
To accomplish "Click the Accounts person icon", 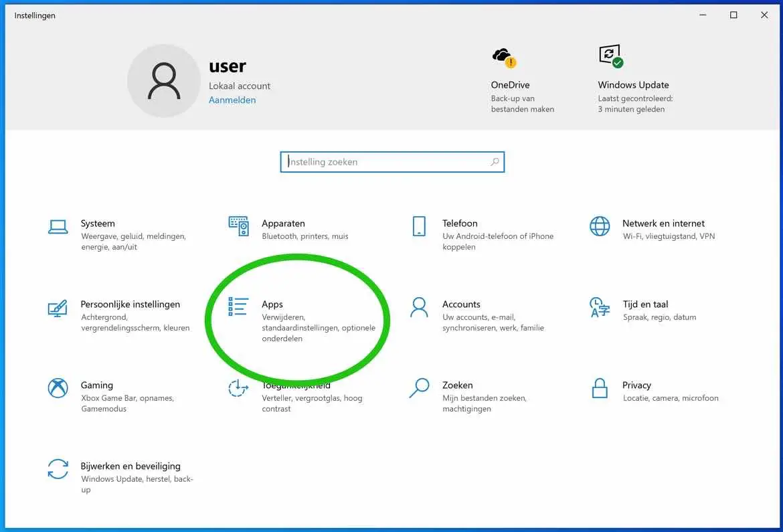I will 419,307.
